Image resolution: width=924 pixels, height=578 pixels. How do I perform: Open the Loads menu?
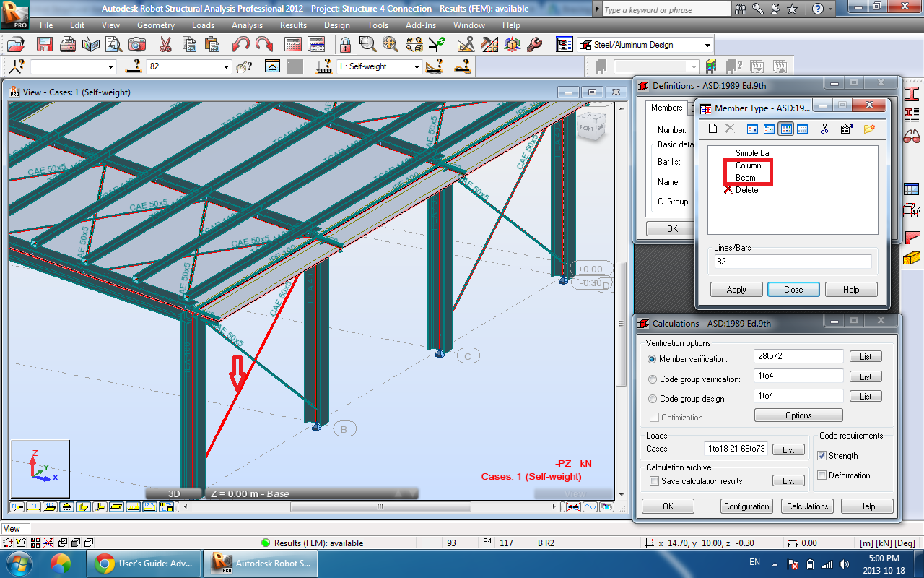[x=203, y=25]
